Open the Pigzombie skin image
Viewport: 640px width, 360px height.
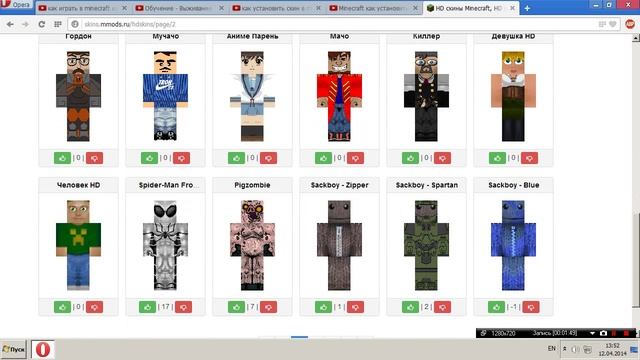252,245
